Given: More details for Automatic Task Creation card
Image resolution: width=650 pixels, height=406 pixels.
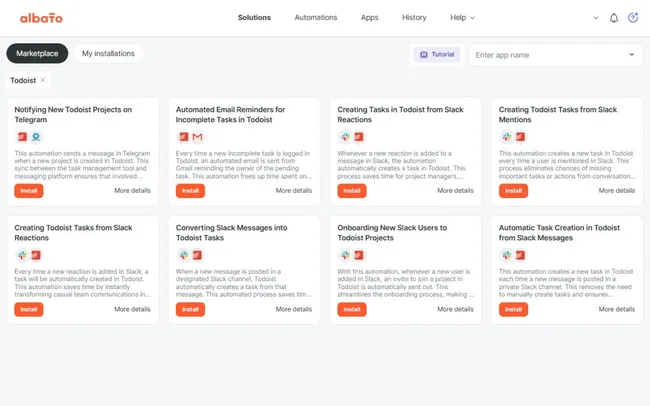Looking at the screenshot, I should [617, 309].
